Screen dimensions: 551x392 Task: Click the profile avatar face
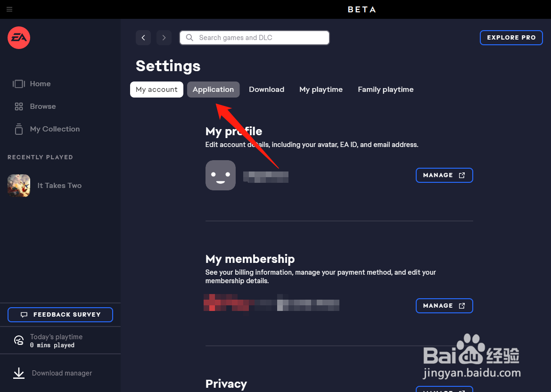220,175
